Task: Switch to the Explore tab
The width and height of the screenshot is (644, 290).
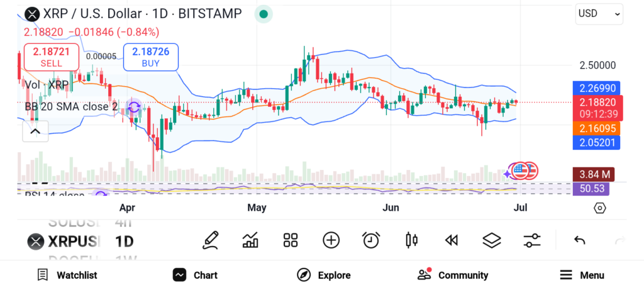Action: pyautogui.click(x=324, y=275)
